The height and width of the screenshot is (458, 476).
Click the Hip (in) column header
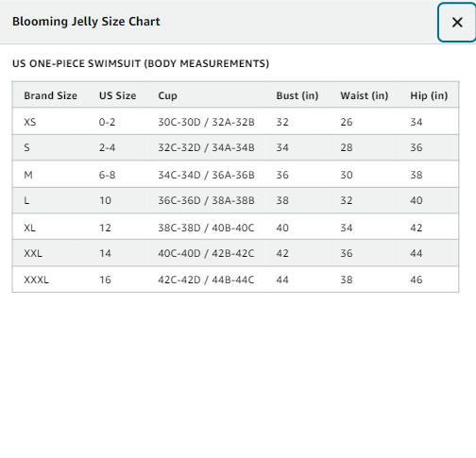pyautogui.click(x=429, y=95)
